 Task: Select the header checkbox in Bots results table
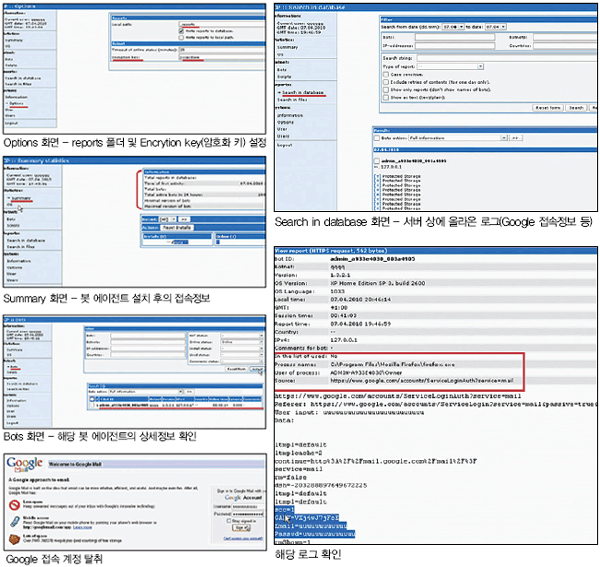92,399
